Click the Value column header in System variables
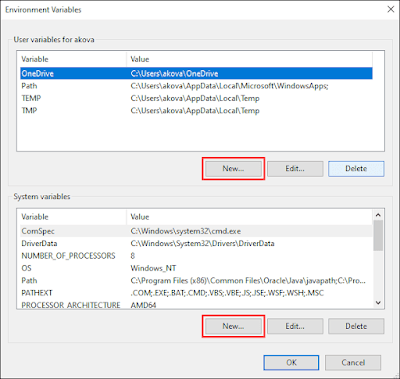This screenshot has height=379, width=400. 249,217
